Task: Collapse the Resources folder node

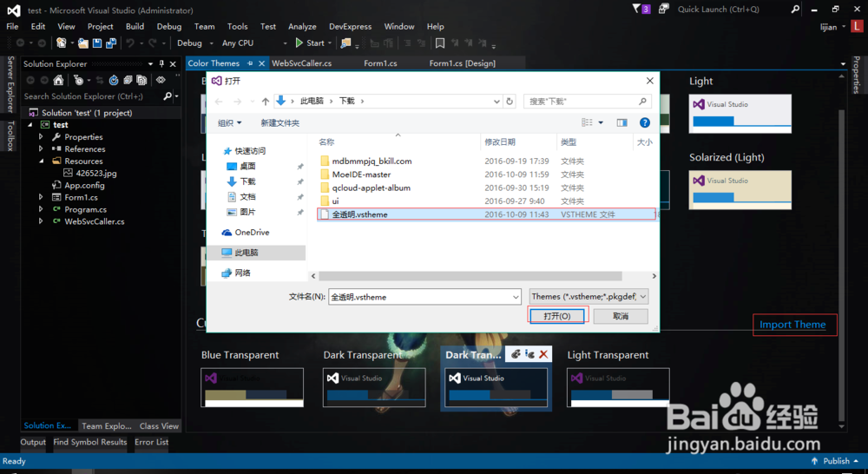Action: coord(41,161)
